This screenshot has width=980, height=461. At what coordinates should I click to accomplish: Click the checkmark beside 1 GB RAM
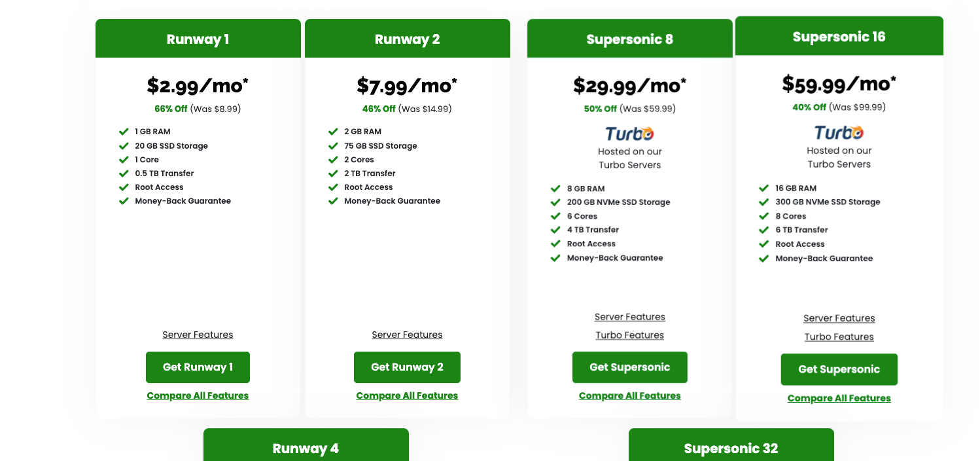[x=124, y=131]
